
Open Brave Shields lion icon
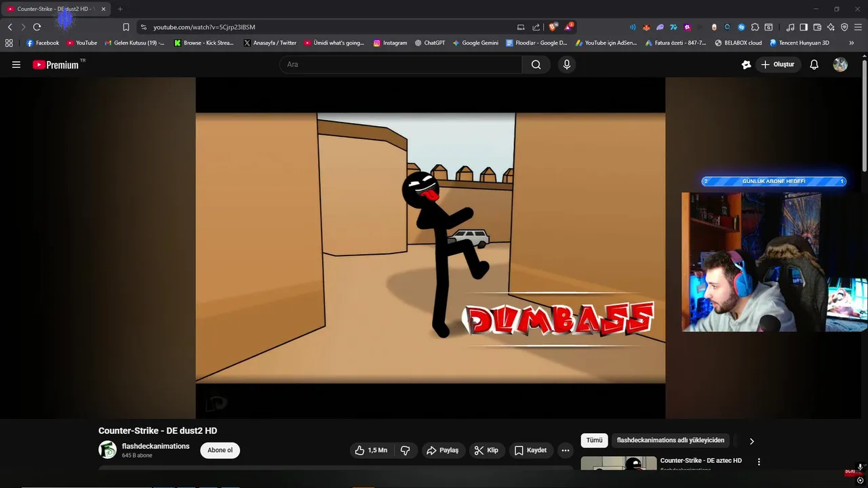click(x=553, y=27)
